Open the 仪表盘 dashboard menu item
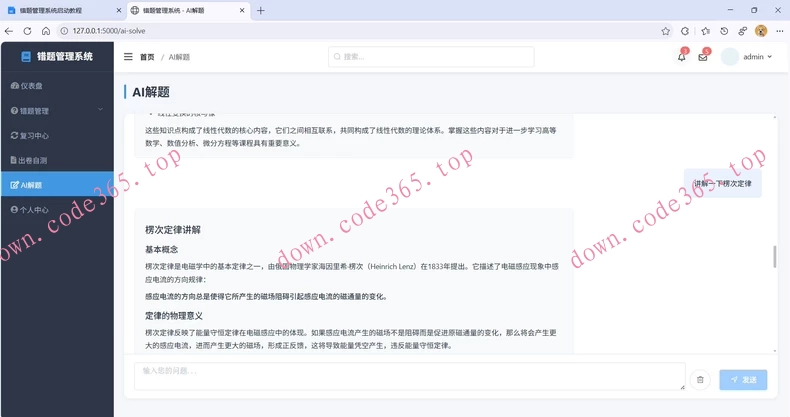This screenshot has height=417, width=790. (x=57, y=86)
